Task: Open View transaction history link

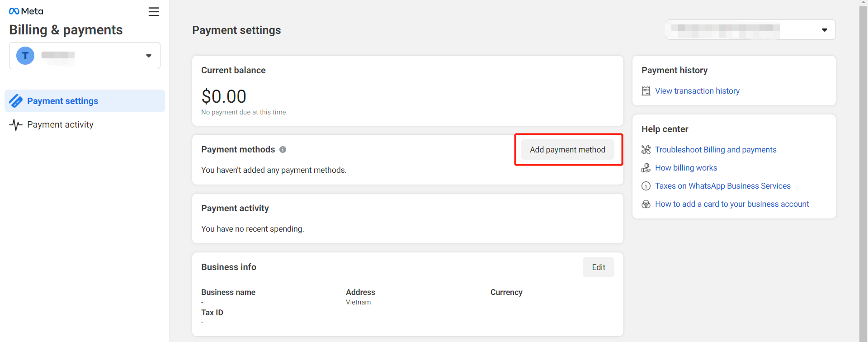Action: 697,91
